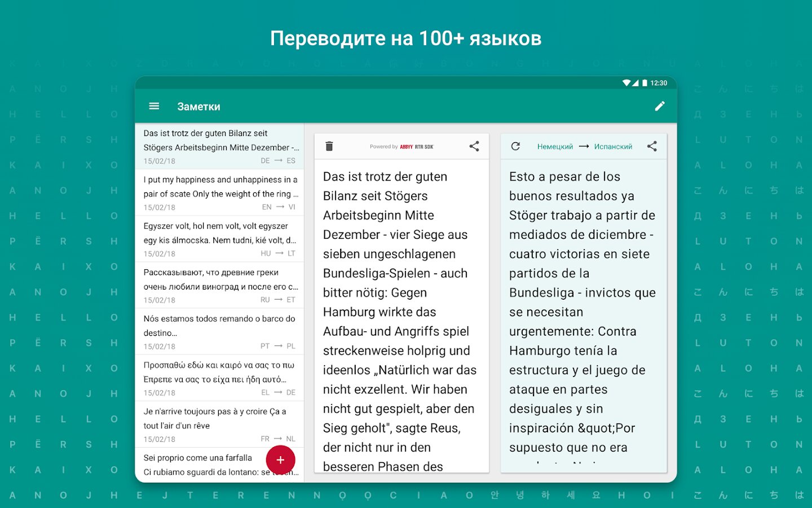812x508 pixels.
Task: Click the Заметки title in header
Action: coord(198,107)
